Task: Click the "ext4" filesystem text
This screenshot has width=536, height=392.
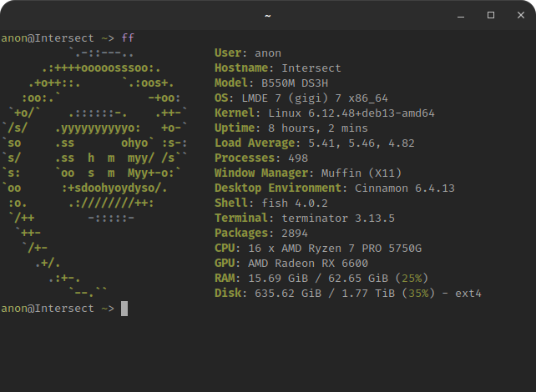Action: (x=468, y=294)
